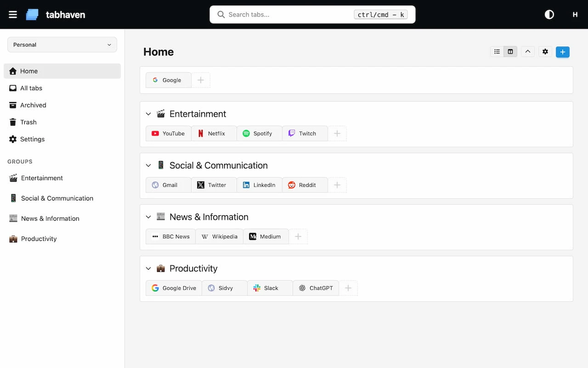Screen dimensions: 588x368
Task: Switch to list view layout
Action: click(x=497, y=52)
